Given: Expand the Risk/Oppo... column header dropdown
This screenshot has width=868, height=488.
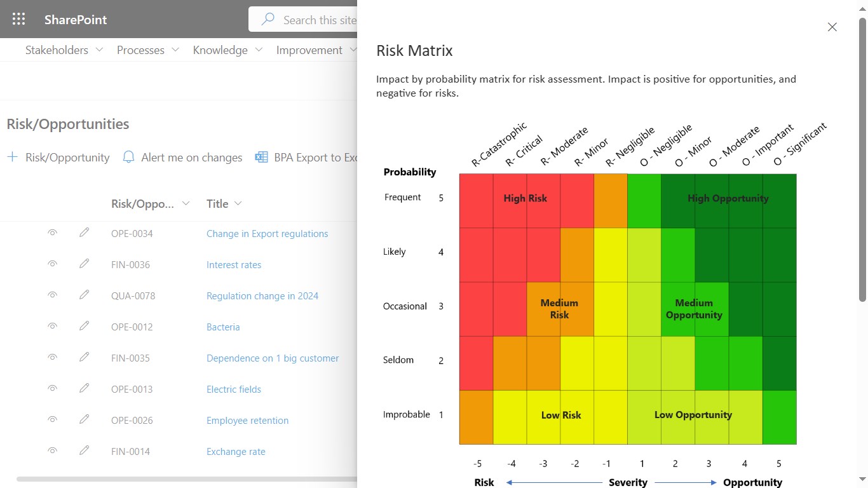Looking at the screenshot, I should pos(186,203).
